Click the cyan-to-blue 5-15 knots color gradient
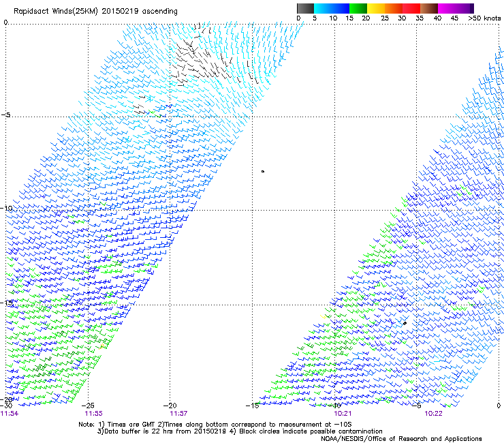The image size is (504, 443). pyautogui.click(x=332, y=8)
